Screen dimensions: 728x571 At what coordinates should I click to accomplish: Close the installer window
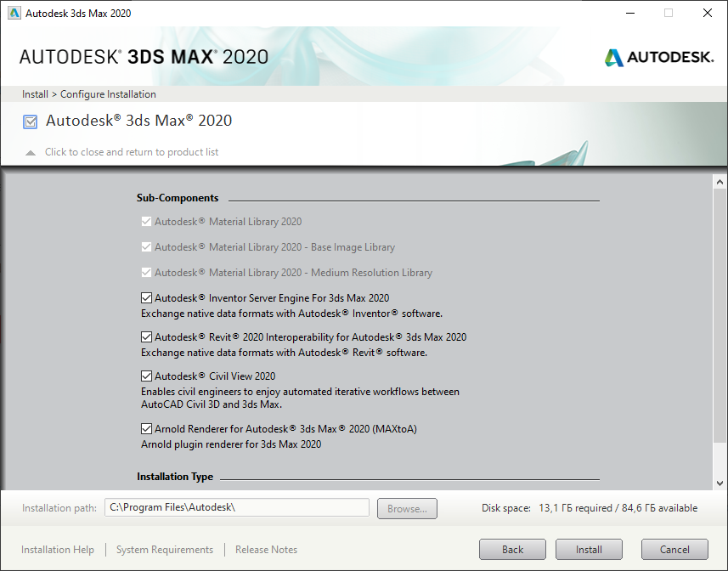pyautogui.click(x=707, y=13)
